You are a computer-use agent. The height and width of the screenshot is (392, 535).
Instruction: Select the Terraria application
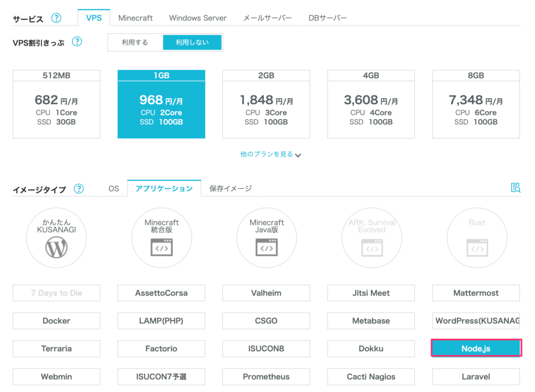(x=56, y=349)
